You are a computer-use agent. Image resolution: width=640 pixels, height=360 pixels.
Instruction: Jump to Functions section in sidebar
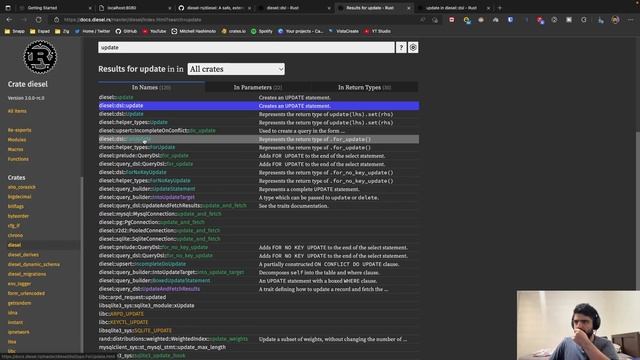18,159
